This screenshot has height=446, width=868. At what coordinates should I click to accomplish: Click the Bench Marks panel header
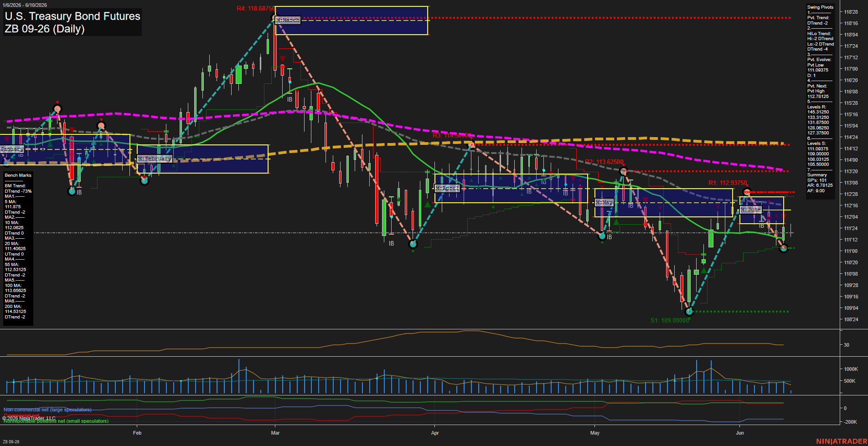[18, 175]
